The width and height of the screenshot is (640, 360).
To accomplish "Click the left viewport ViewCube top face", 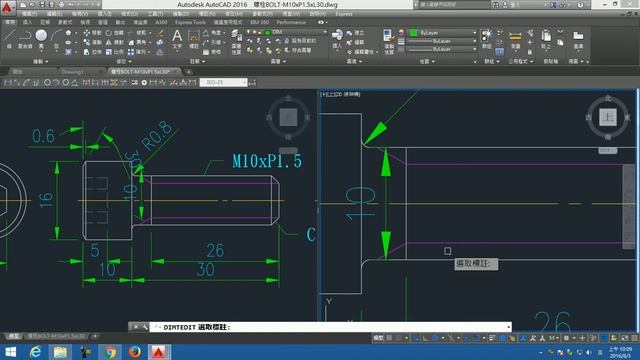I will [288, 118].
